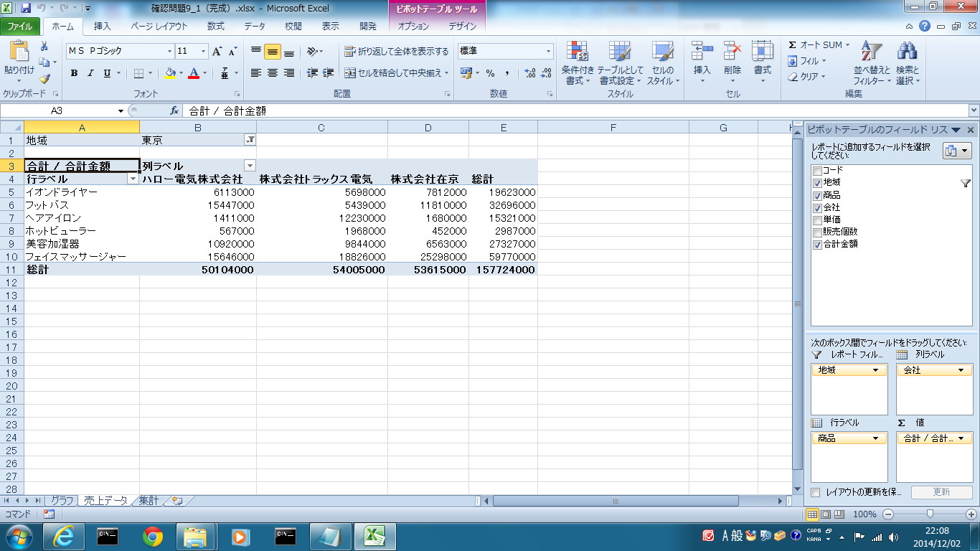
Task: Open the 東京 report filter dropdown in B1
Action: pyautogui.click(x=250, y=140)
